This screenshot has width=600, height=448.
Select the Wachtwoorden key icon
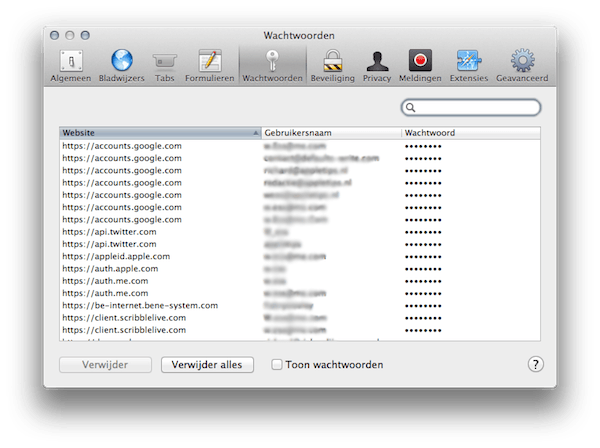(x=272, y=65)
